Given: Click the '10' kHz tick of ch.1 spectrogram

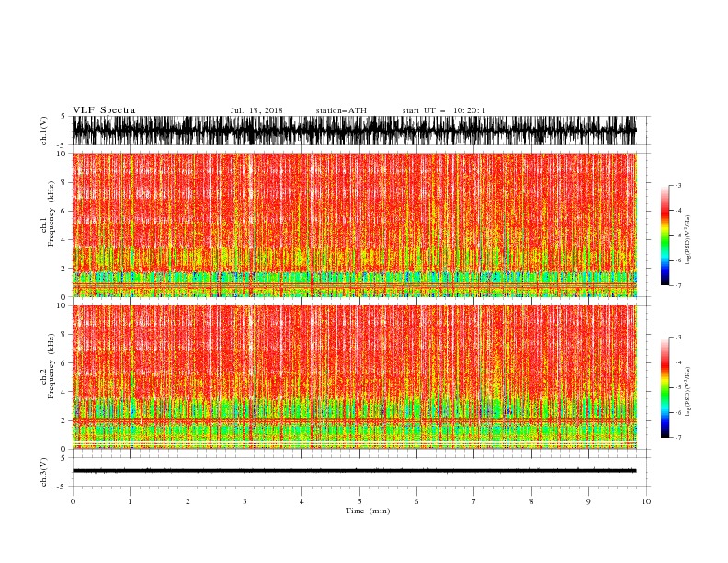Looking at the screenshot, I should (63, 154).
